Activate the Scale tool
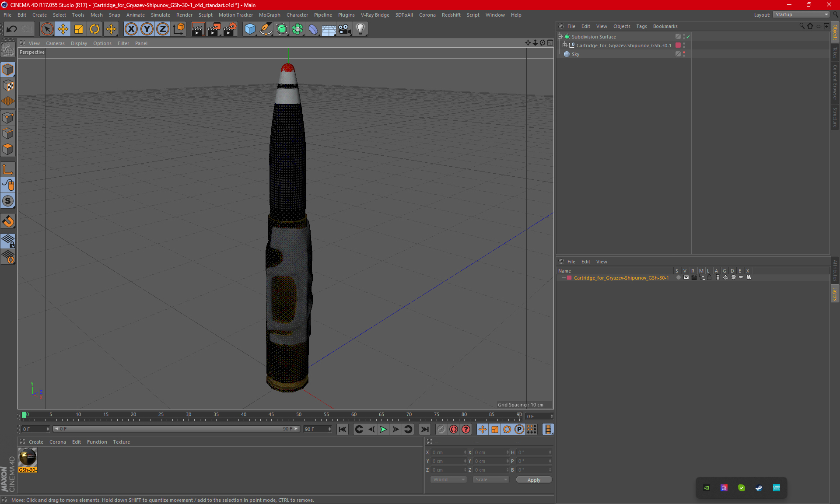840x504 pixels. [79, 29]
